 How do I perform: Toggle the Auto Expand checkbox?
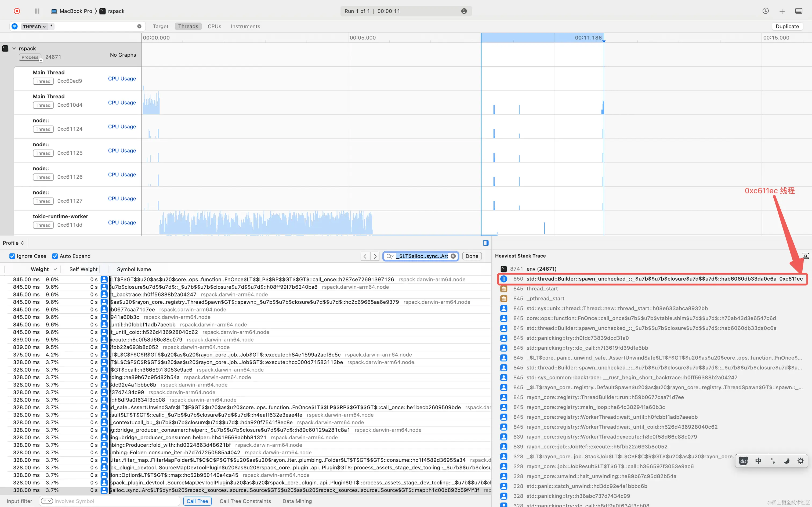tap(55, 256)
